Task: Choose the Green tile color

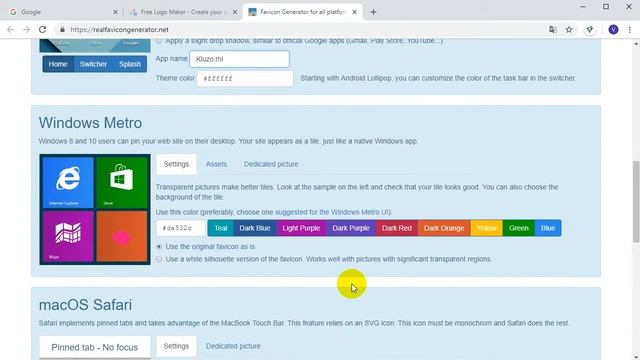Action: [519, 228]
